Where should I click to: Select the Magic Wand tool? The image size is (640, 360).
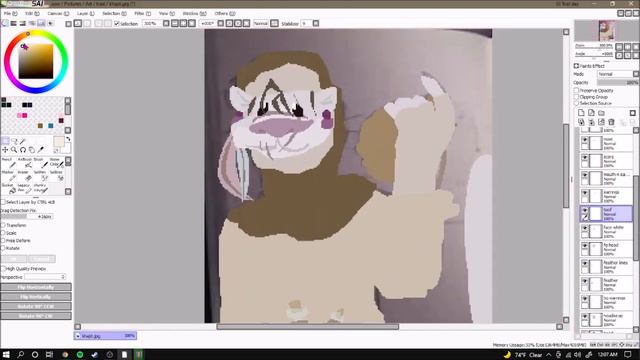[23, 141]
